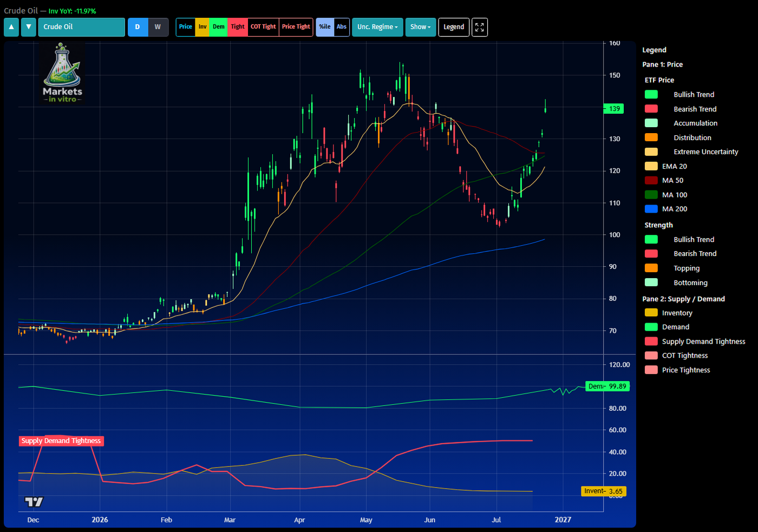Viewport: 758px width, 532px height.
Task: Click the Extreme Uncertainty swatch
Action: 651,152
